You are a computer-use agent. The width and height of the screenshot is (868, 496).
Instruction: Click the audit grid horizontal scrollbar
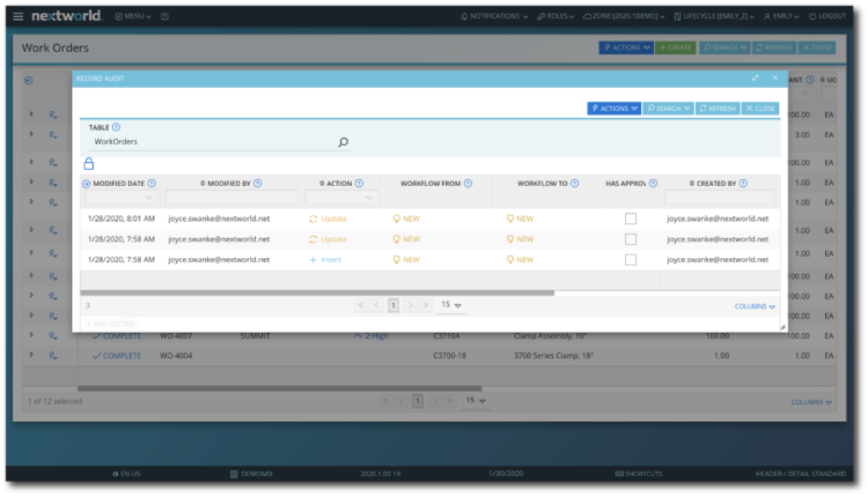pos(317,293)
